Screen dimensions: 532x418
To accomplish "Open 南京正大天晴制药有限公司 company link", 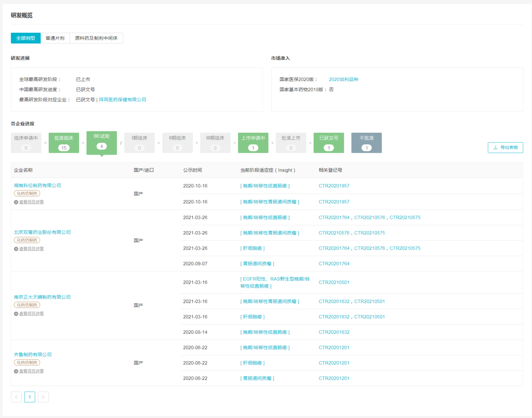I will 42,297.
